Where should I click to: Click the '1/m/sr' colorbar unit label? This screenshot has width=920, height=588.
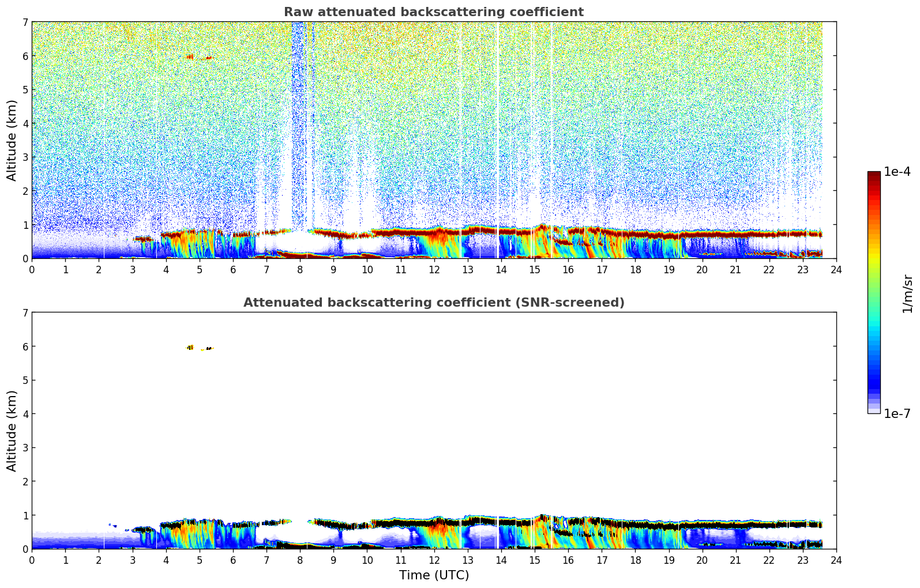pyautogui.click(x=907, y=293)
